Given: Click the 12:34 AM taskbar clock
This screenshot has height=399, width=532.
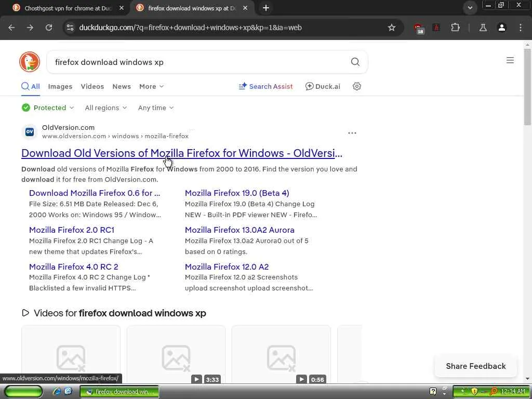Looking at the screenshot, I should [x=513, y=392].
